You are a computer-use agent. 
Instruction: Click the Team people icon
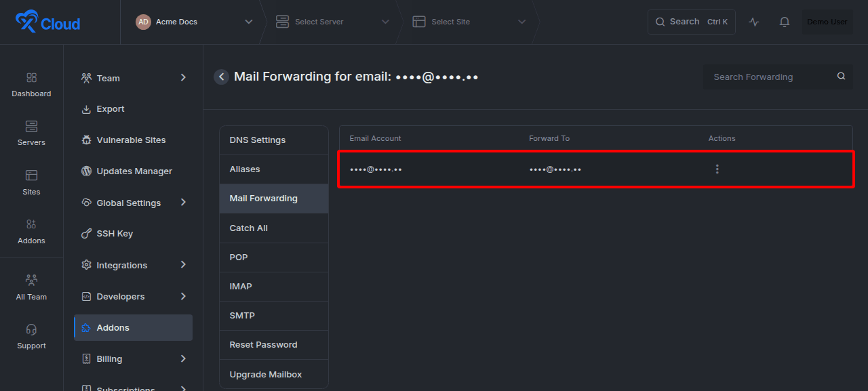click(x=86, y=78)
